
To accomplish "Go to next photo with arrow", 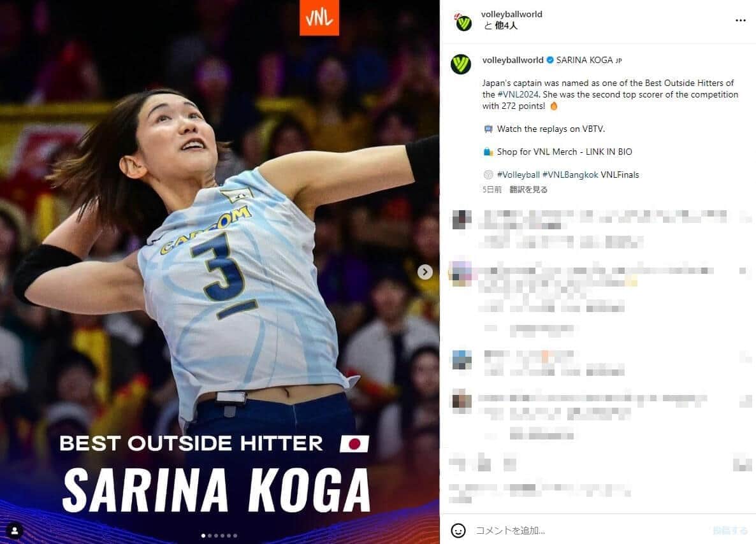I will 425,272.
